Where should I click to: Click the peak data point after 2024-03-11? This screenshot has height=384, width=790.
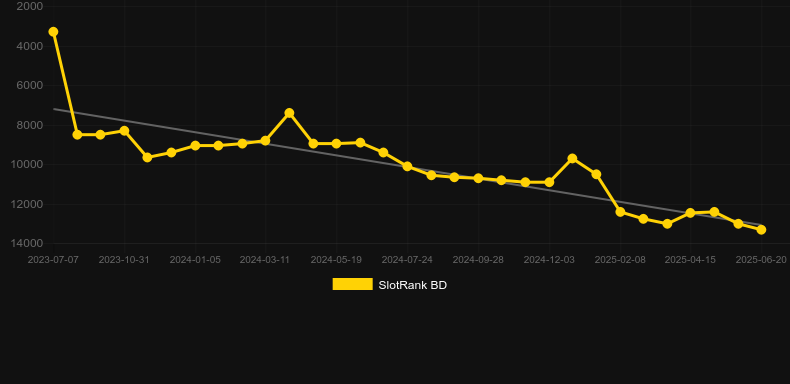point(289,113)
